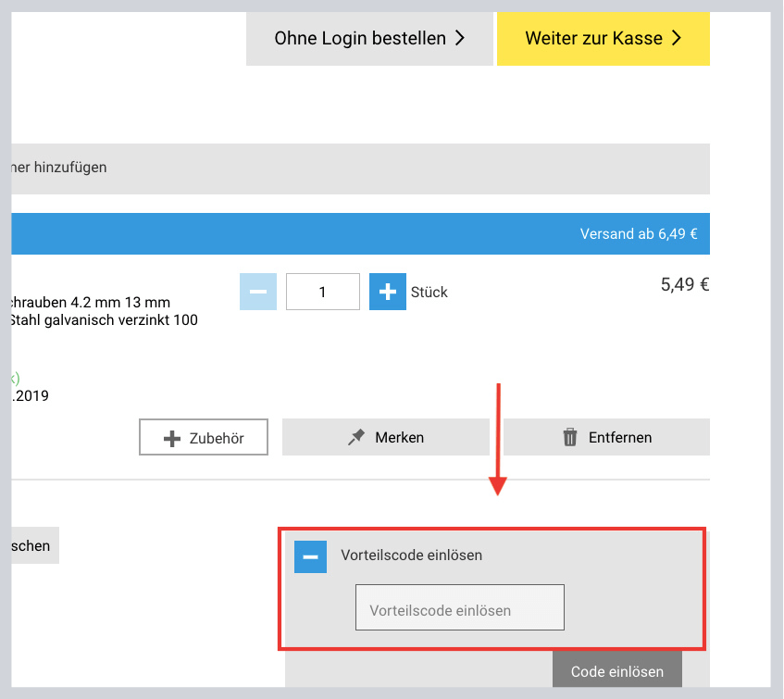Viewport: 784px width, 699px height.
Task: Choose Ohne Login bestellen
Action: click(x=368, y=38)
